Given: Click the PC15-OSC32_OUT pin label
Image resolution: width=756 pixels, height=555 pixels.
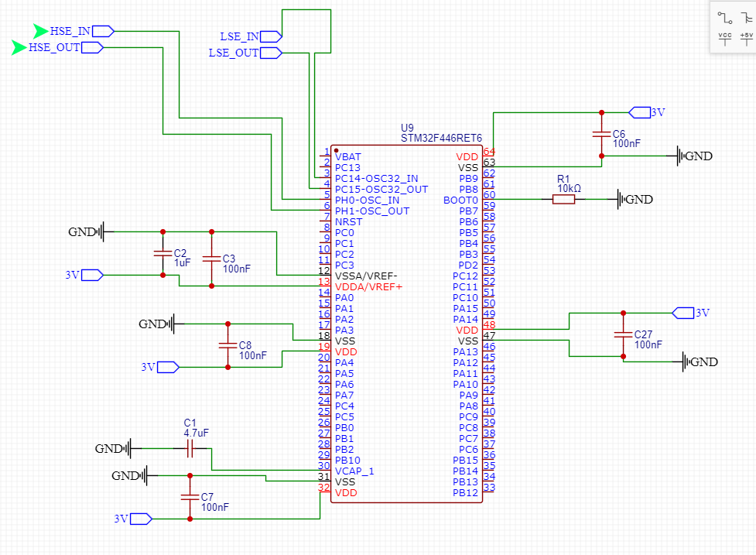Looking at the screenshot, I should pos(381,190).
